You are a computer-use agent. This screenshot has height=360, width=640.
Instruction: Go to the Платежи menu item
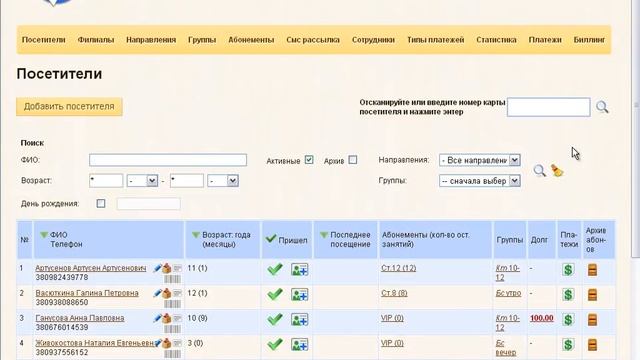545,40
